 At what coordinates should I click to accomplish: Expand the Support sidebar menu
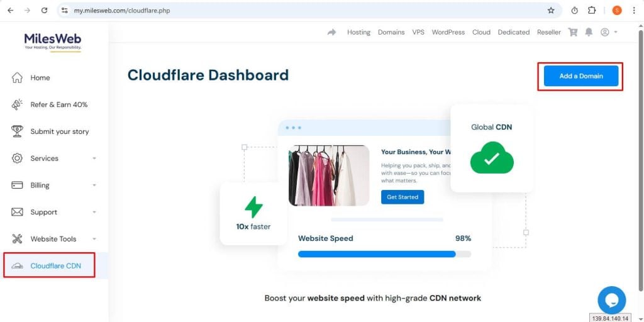54,213
